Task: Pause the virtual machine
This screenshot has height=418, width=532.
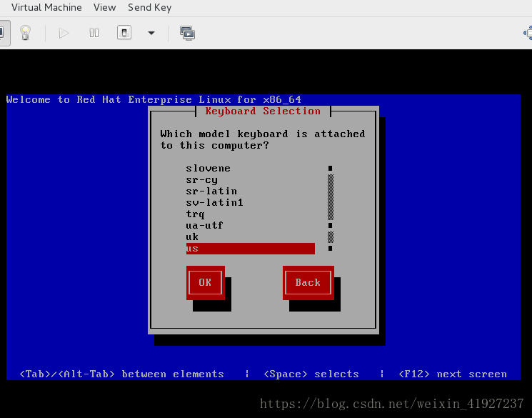Action: [x=94, y=33]
